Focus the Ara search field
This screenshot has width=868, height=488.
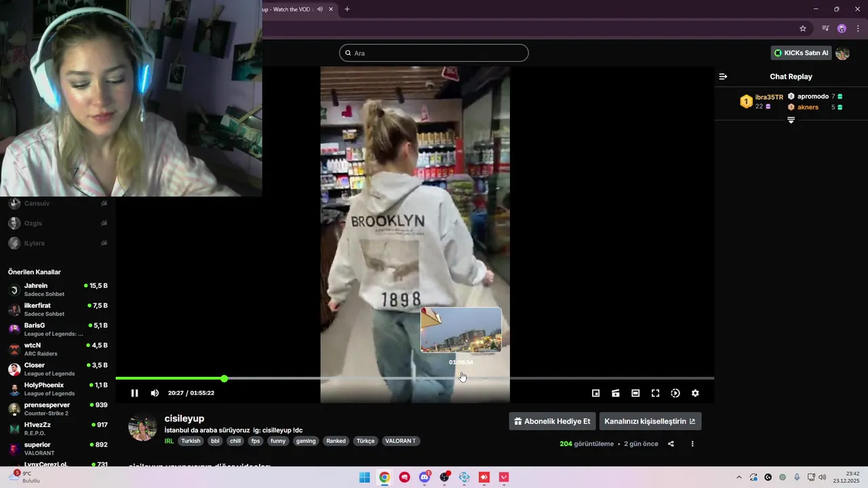click(x=434, y=53)
